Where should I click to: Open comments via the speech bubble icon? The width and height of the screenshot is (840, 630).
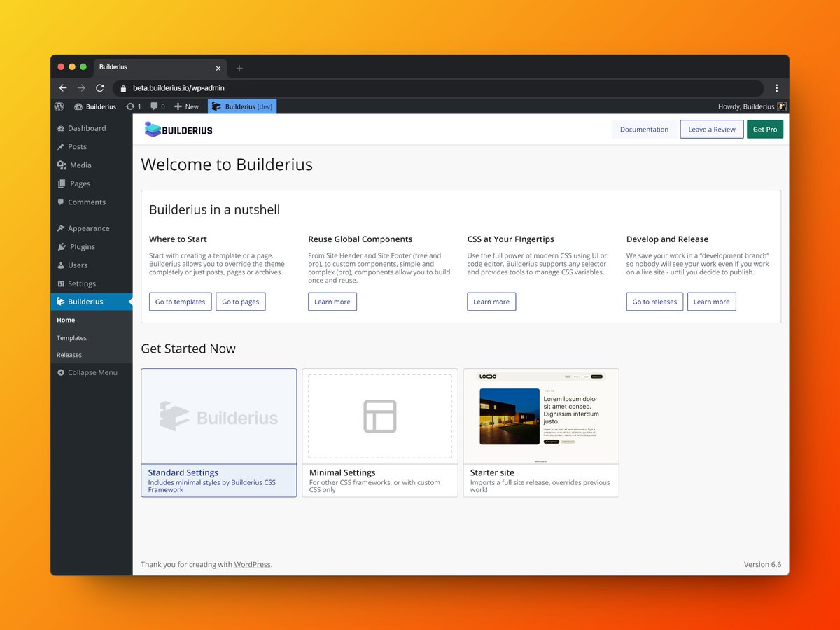click(155, 106)
